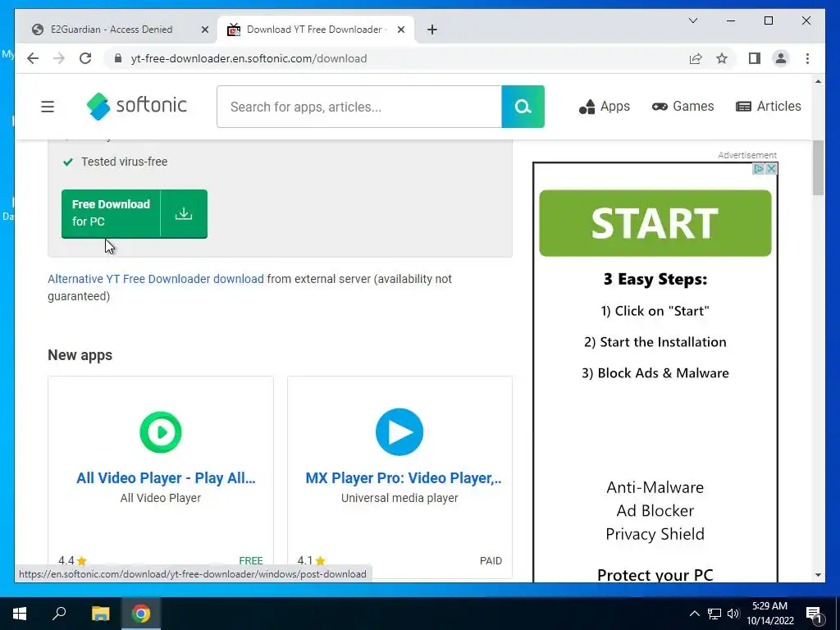The height and width of the screenshot is (630, 840).
Task: Open Chrome's three-dot menu
Action: click(807, 58)
